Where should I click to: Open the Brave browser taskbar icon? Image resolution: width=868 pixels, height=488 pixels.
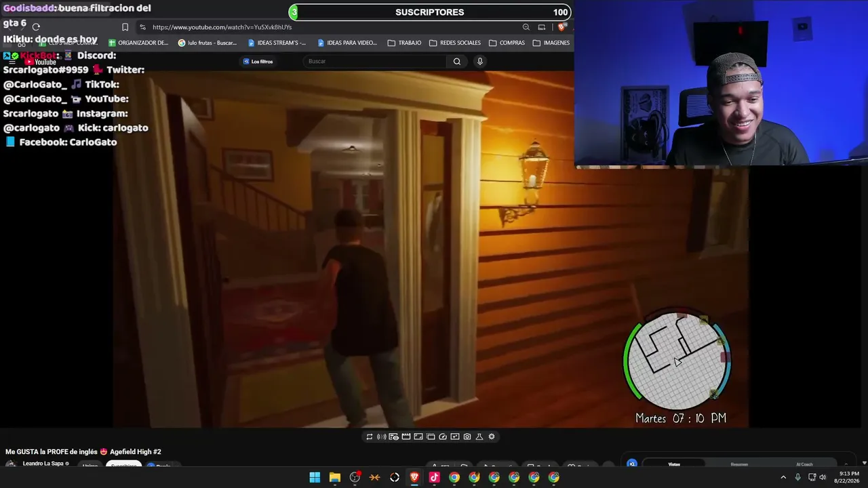point(414,477)
